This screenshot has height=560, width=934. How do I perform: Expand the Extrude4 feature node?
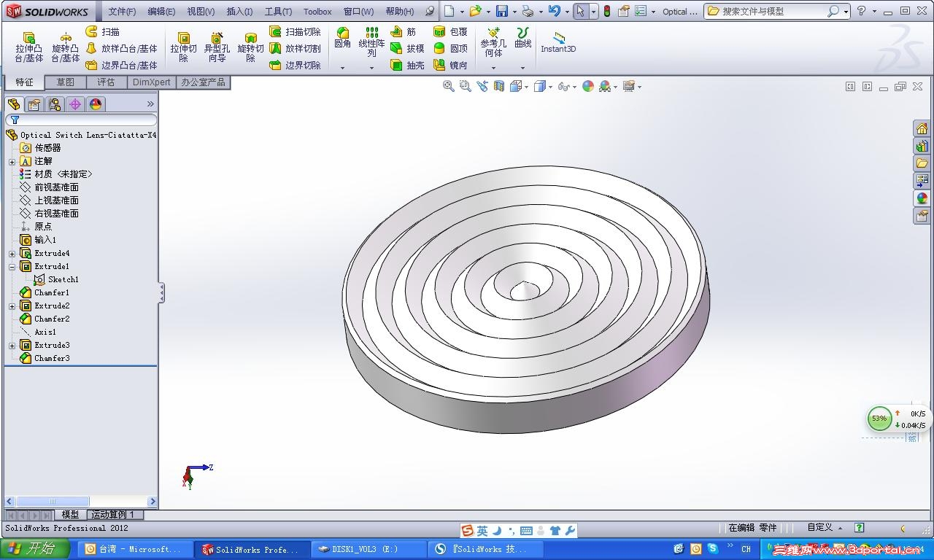click(12, 254)
